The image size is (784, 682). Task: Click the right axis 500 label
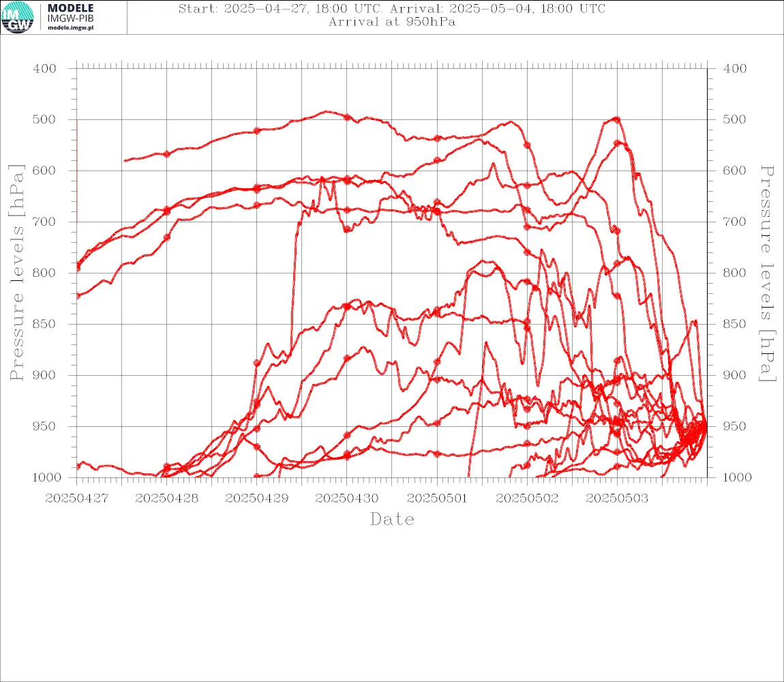click(x=734, y=119)
